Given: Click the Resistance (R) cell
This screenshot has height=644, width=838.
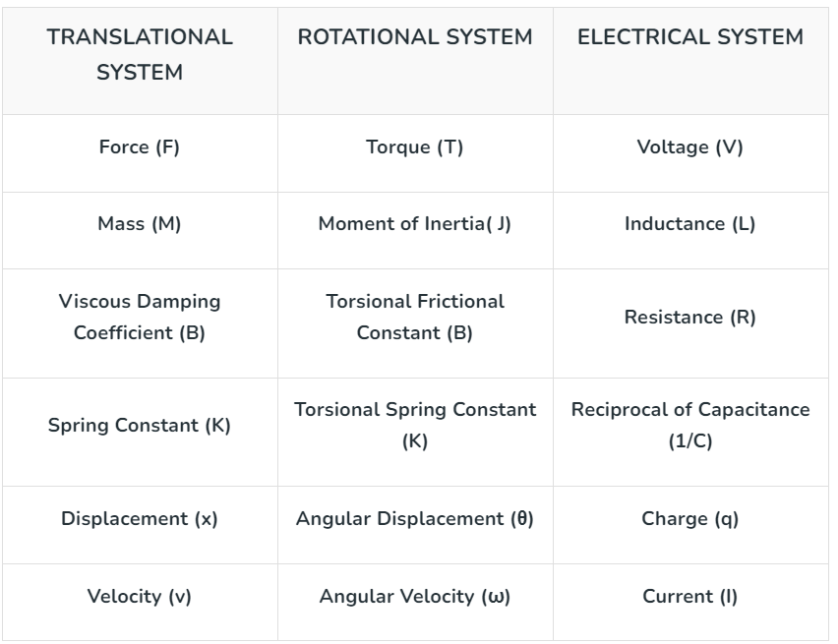Looking at the screenshot, I should 690,318.
